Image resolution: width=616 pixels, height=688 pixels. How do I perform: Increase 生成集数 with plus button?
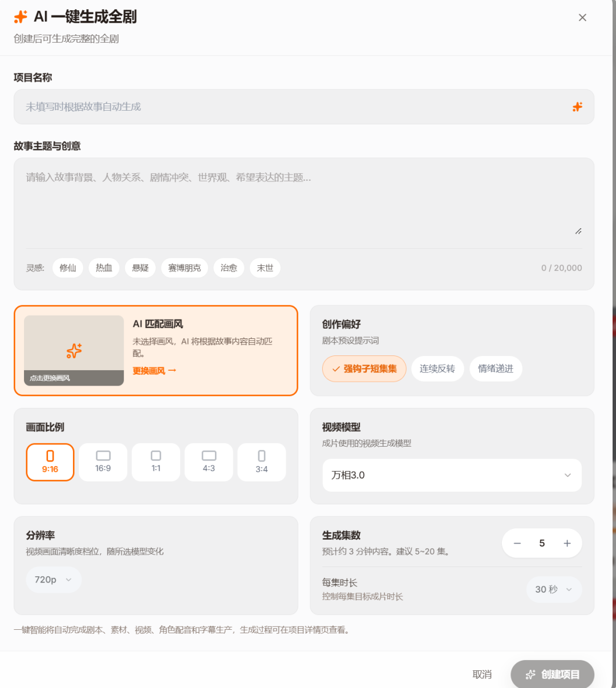pyautogui.click(x=567, y=543)
